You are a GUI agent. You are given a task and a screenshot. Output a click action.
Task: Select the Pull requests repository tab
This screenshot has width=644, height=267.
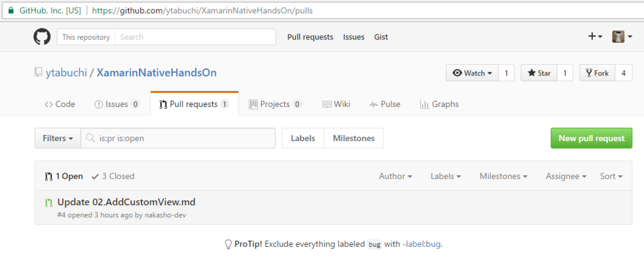coord(194,104)
